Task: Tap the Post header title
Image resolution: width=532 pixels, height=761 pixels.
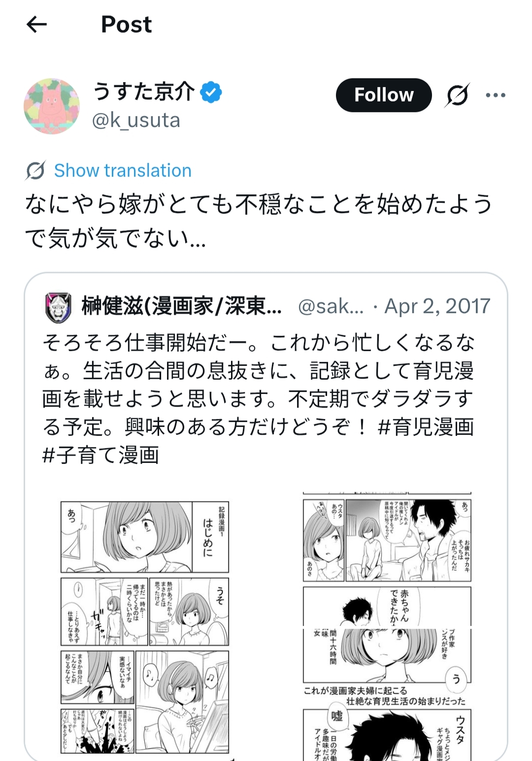Action: 127,24
